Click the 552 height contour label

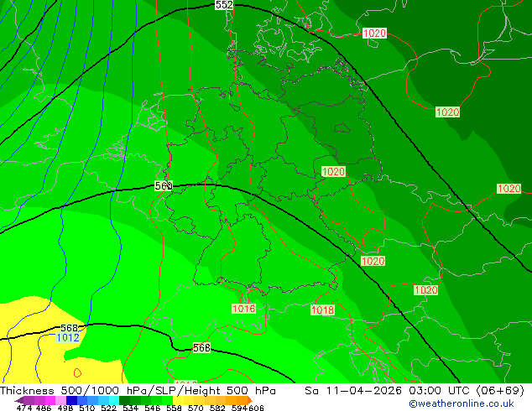(224, 5)
